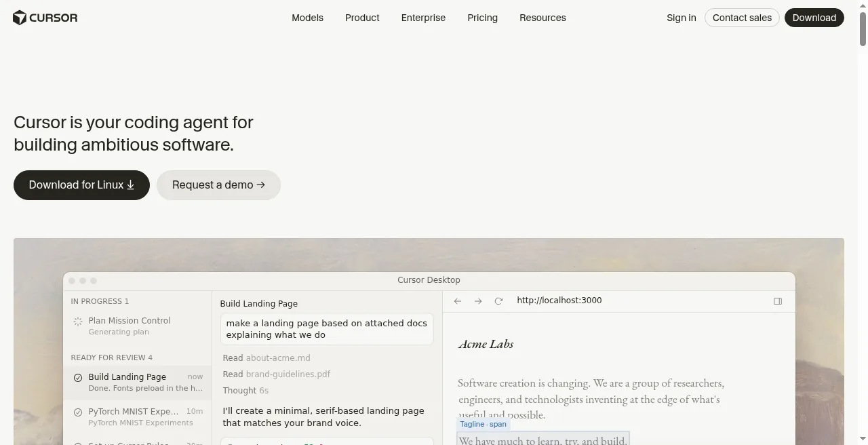
Task: Click the 'IN PROGRESS 1' section header
Action: pyautogui.click(x=100, y=301)
